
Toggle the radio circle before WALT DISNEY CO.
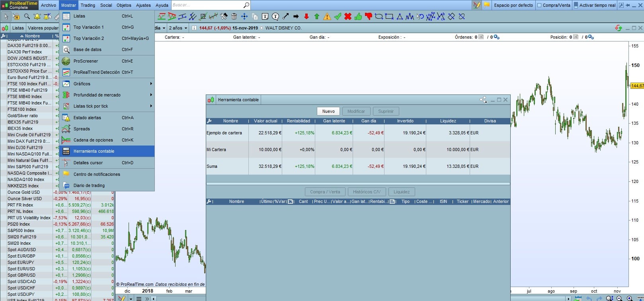262,28
